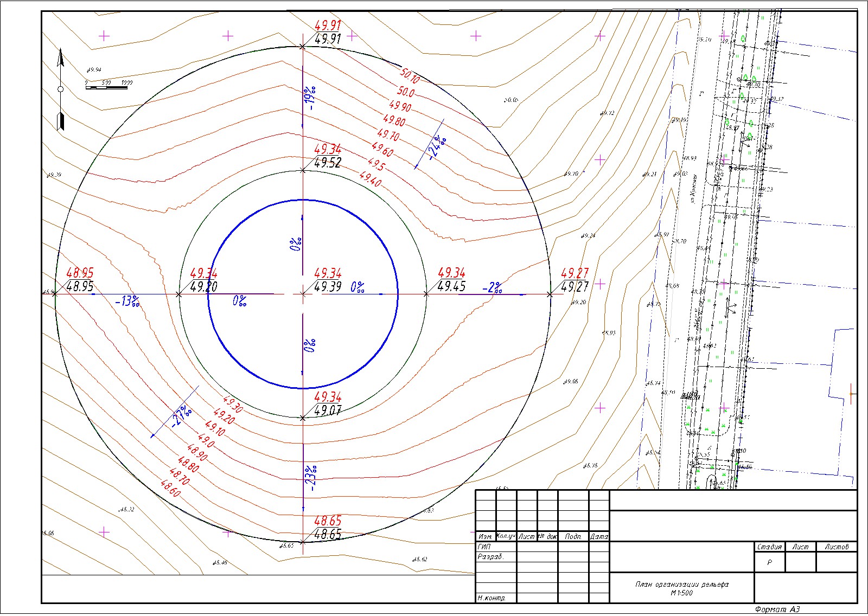Click the 49.30 contour label
The width and height of the screenshot is (868, 616).
pos(232,405)
